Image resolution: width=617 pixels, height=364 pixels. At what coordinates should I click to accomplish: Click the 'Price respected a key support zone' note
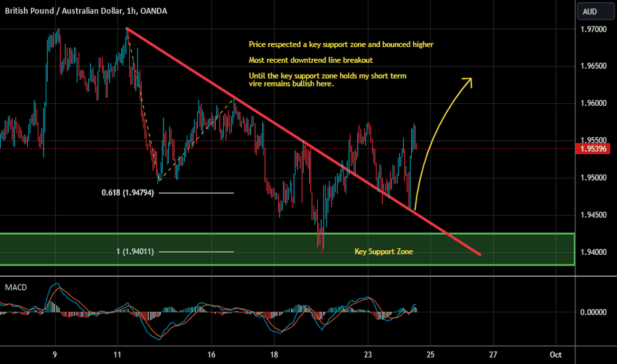[341, 44]
